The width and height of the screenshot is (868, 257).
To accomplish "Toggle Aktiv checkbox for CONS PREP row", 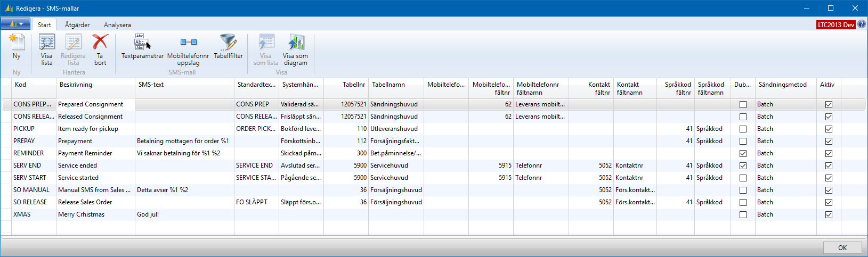I will (829, 104).
